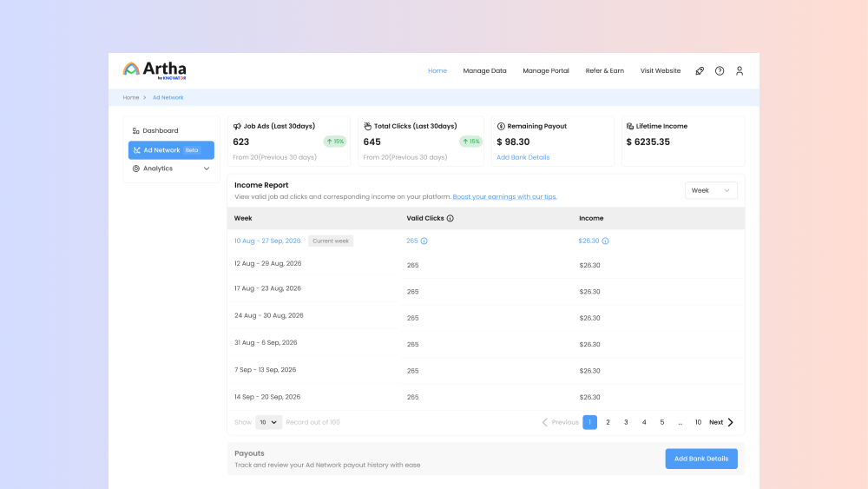
Task: Open the Manage Portal menu
Action: (x=546, y=71)
